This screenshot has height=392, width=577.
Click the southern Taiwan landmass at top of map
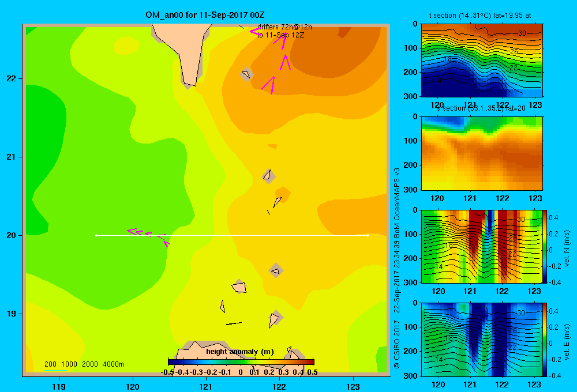(x=188, y=51)
